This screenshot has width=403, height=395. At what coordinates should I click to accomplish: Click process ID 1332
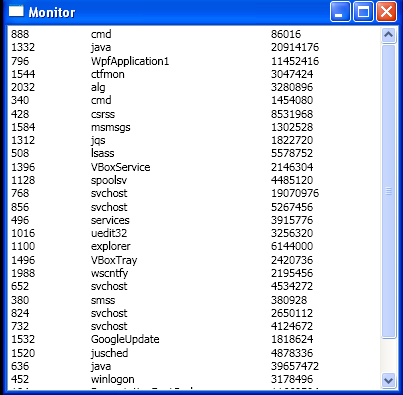coord(23,47)
